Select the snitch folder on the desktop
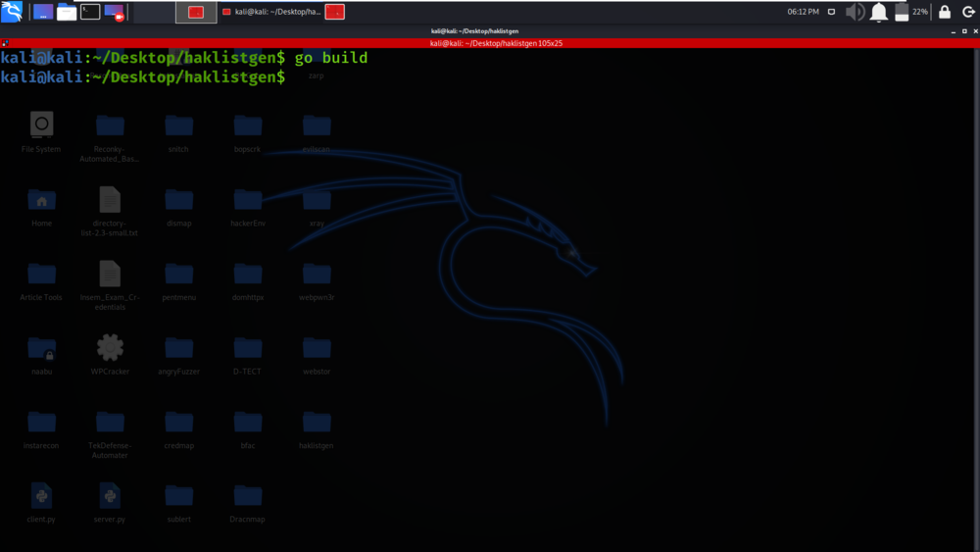 pos(178,132)
